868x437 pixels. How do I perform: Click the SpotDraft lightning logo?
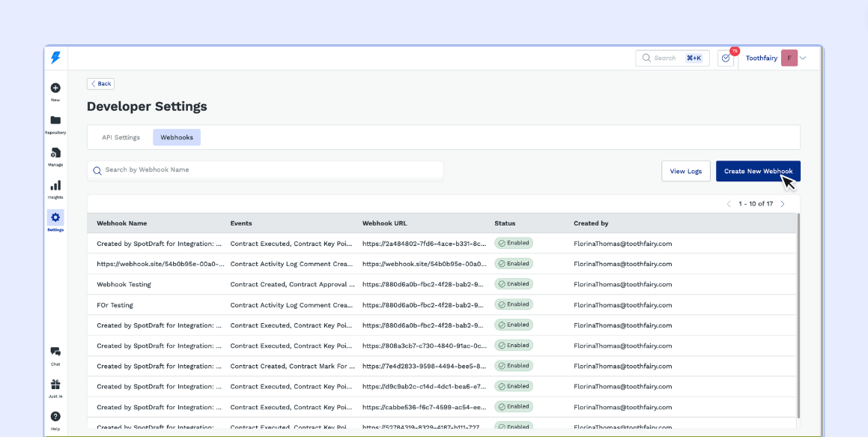[x=55, y=58]
